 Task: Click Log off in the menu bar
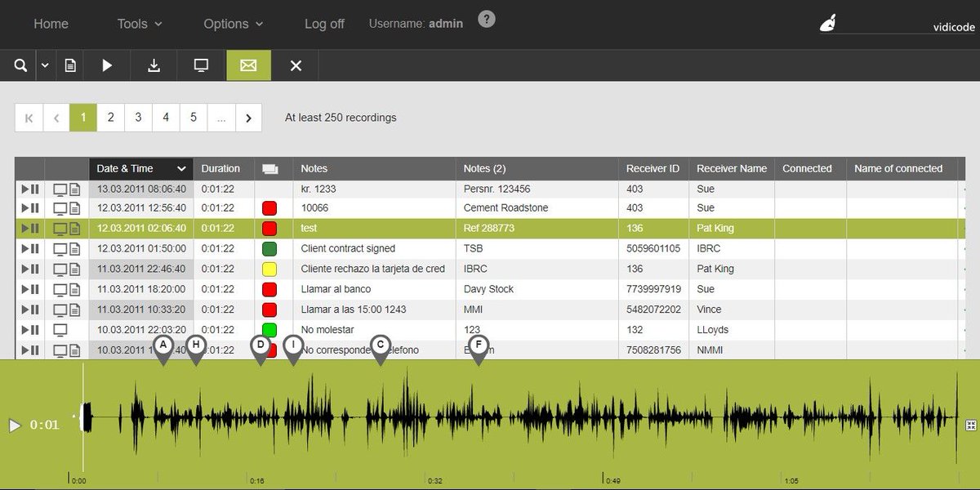[x=324, y=24]
